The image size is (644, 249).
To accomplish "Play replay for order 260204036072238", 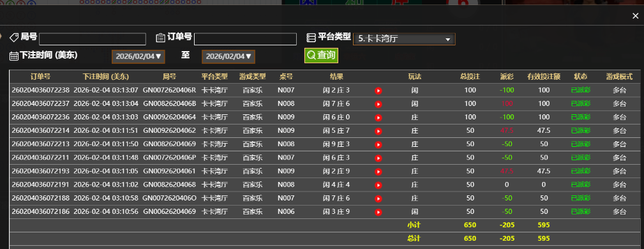I will [378, 91].
